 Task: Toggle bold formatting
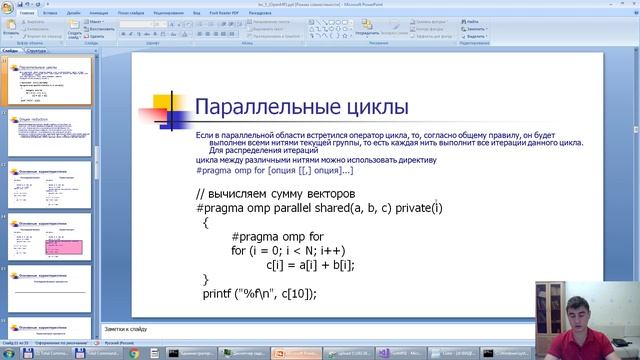click(x=123, y=34)
